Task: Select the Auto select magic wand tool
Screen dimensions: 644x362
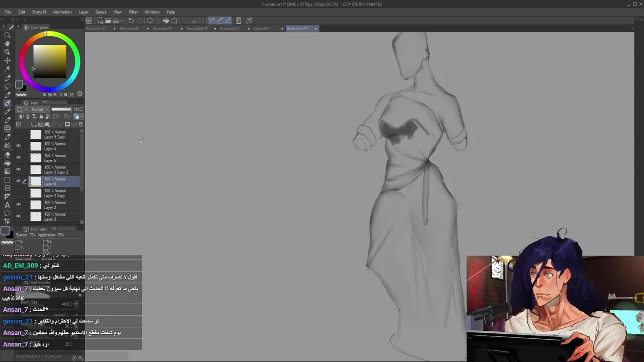Action: tap(7, 68)
